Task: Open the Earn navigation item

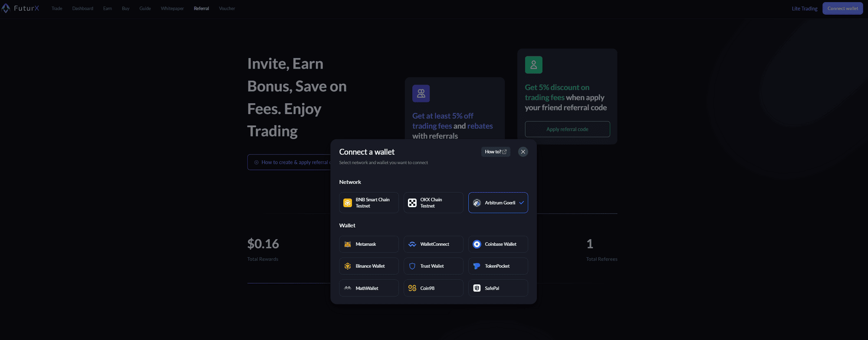Action: coord(107,8)
